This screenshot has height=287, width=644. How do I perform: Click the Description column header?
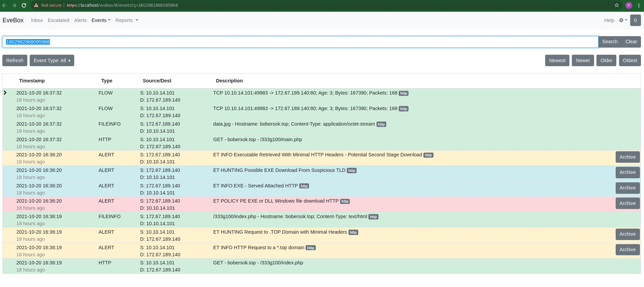(x=229, y=81)
